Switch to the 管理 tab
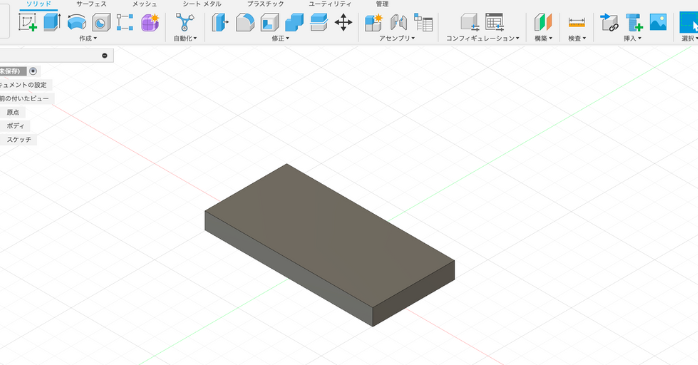The height and width of the screenshot is (365, 698). pos(382,4)
